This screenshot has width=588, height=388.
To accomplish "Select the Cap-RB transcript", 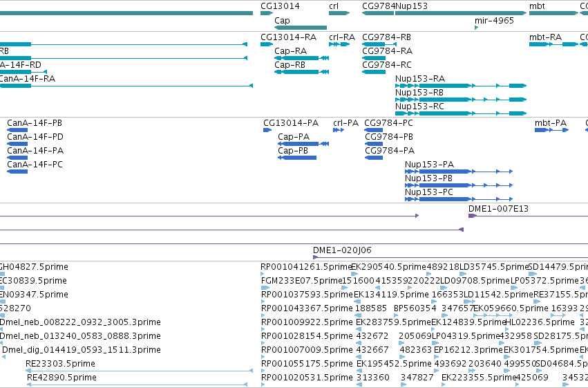I will point(301,72).
